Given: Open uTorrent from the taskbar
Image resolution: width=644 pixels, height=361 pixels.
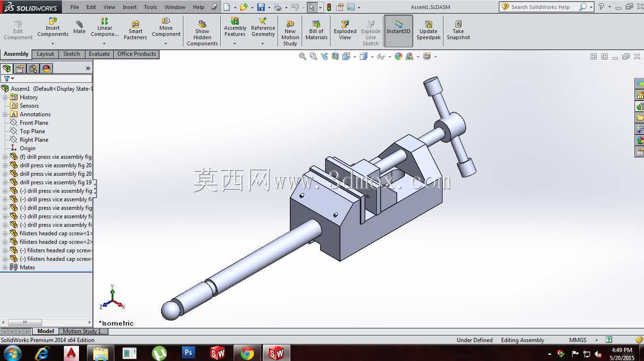Looking at the screenshot, I should [x=159, y=352].
